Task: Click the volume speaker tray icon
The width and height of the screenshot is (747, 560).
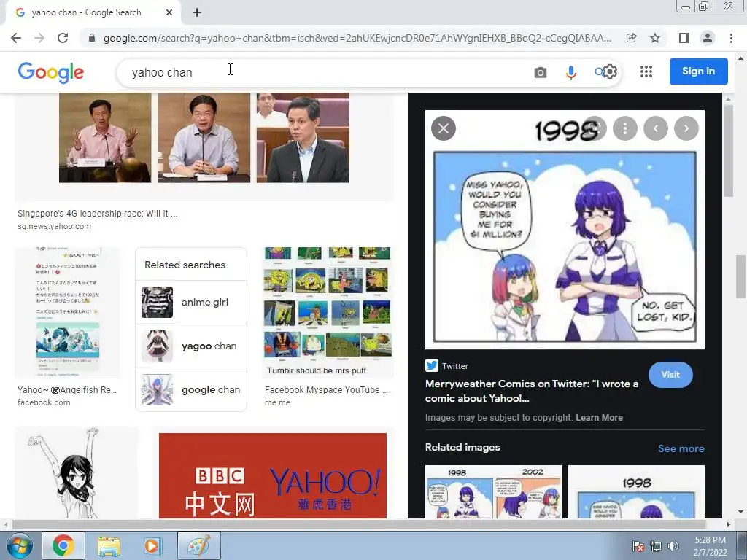Action: tap(673, 546)
